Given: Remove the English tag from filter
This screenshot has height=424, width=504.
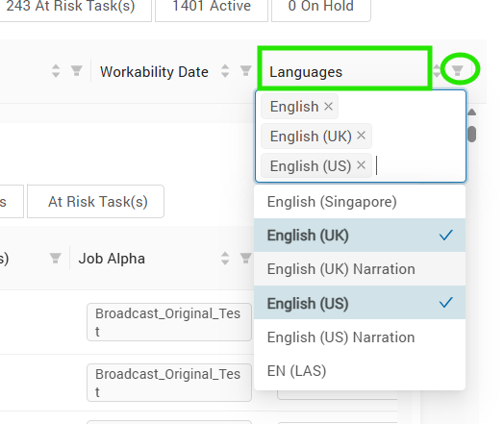Looking at the screenshot, I should pos(328,106).
